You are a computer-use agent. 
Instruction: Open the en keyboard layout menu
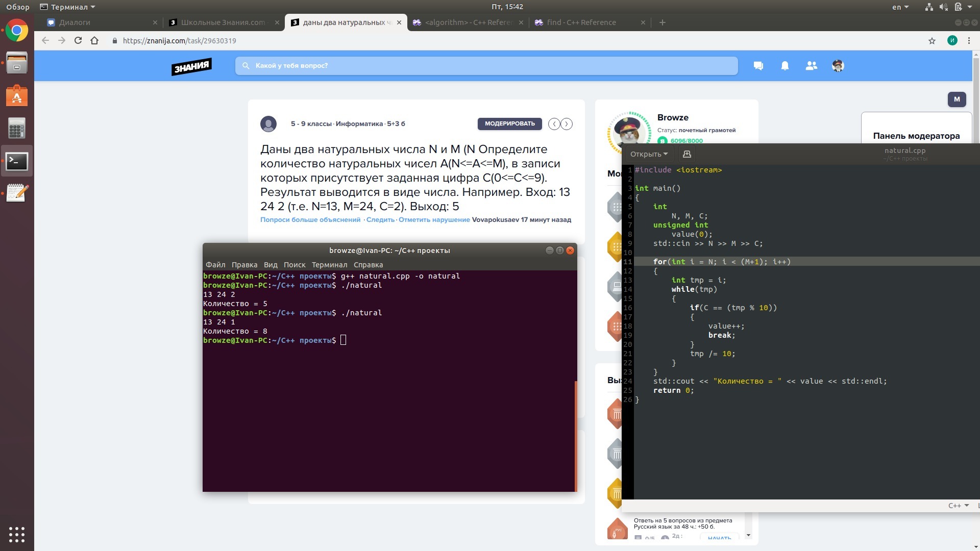click(x=900, y=7)
